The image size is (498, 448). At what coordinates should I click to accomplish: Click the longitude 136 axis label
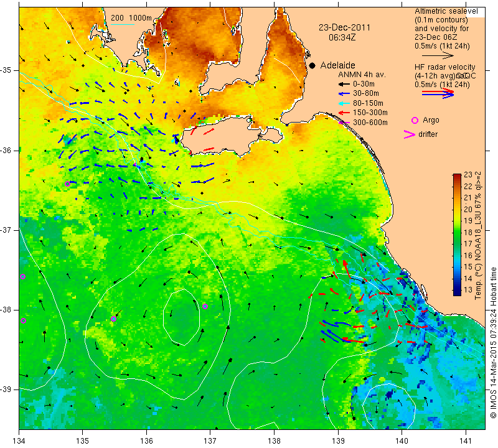pyautogui.click(x=146, y=441)
